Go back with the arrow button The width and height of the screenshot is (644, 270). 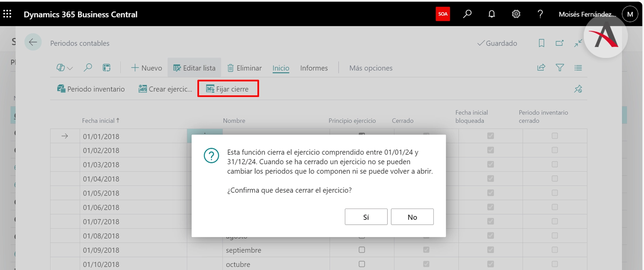coord(33,42)
